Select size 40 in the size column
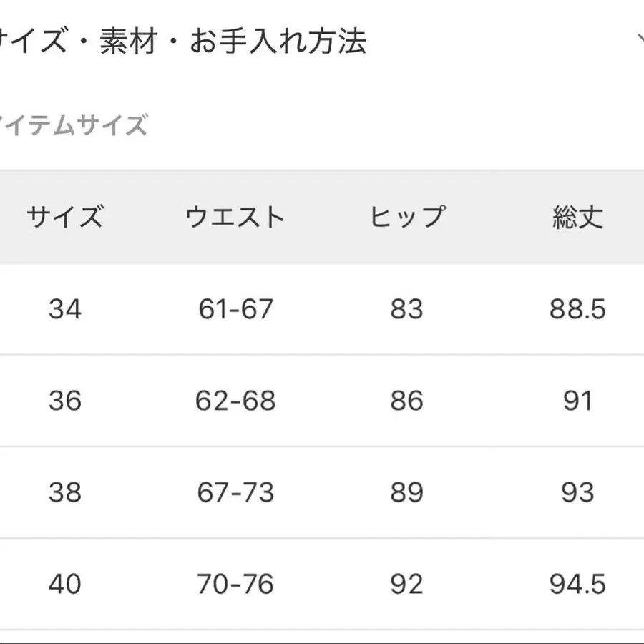The image size is (644, 644). point(65,584)
